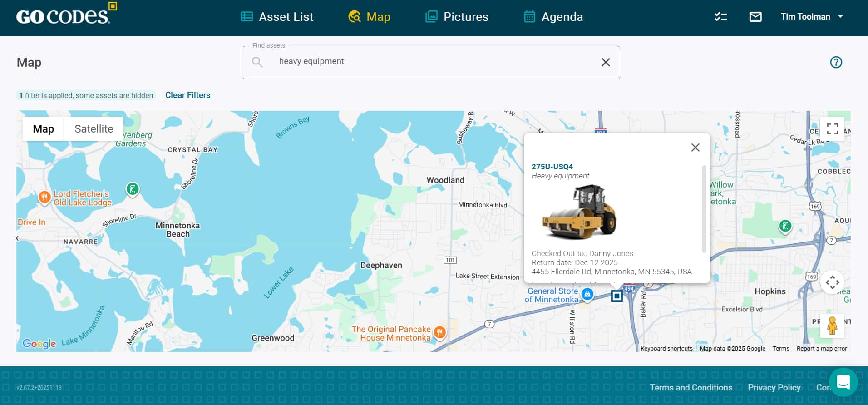868x405 pixels.
Task: Open the live chat bubble widget
Action: point(843,382)
